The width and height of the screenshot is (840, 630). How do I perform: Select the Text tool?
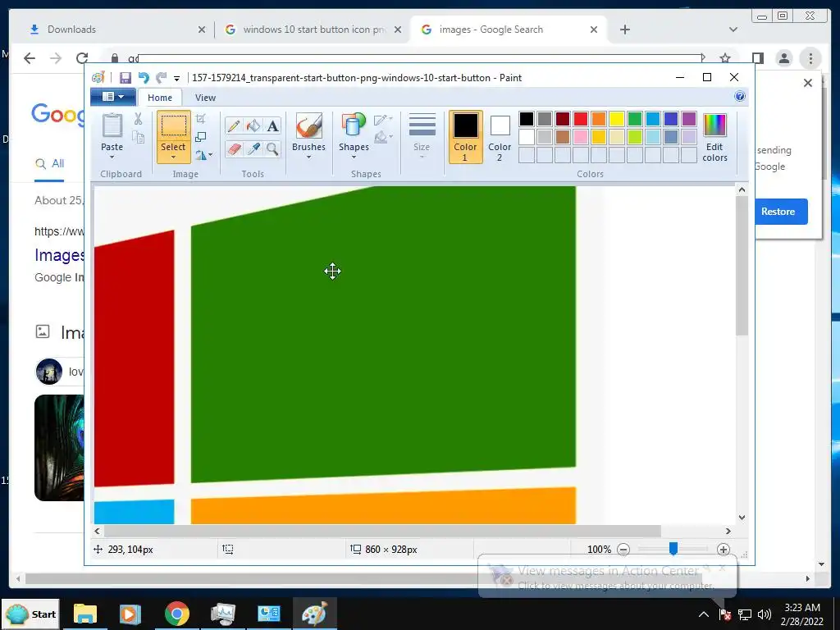coord(272,126)
